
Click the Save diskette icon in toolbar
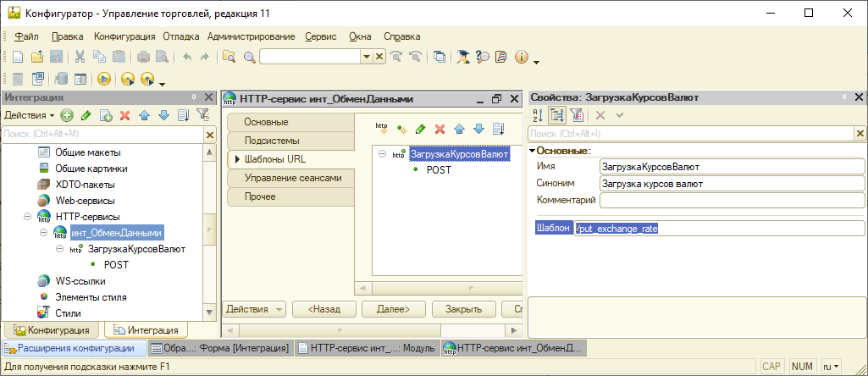(x=57, y=57)
